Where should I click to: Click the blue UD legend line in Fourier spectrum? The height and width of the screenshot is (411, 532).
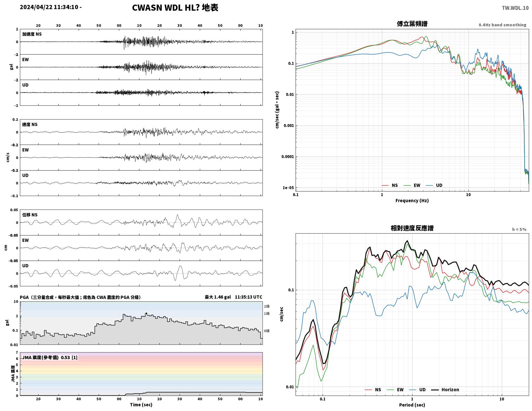pyautogui.click(x=430, y=185)
